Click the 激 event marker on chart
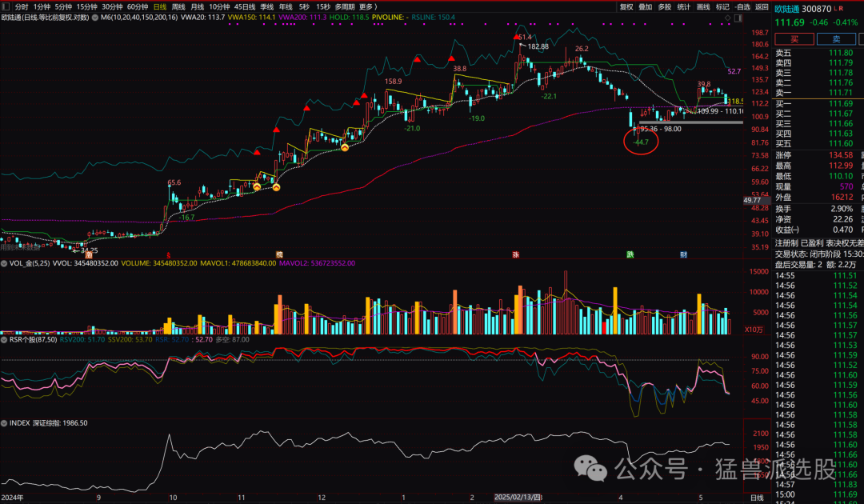The height and width of the screenshot is (504, 864). [x=88, y=255]
